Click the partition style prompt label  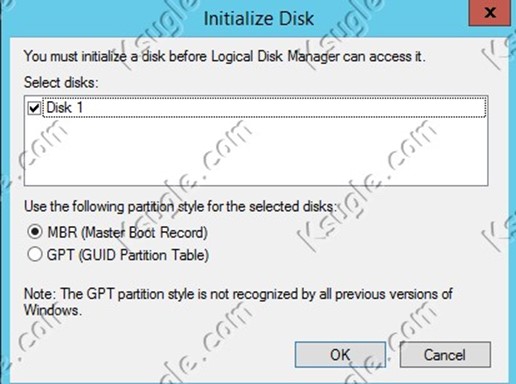click(x=180, y=207)
